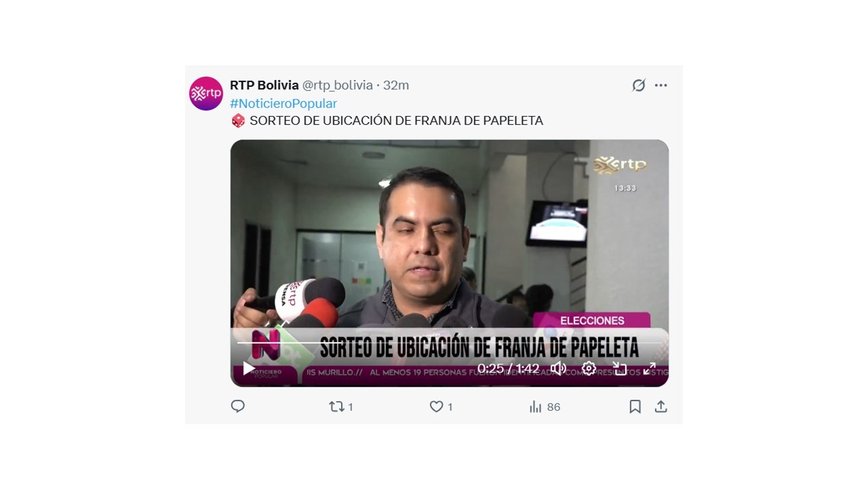Open the RTP Bolivia profile avatar
Screen dimensions: 868x488
pos(206,94)
